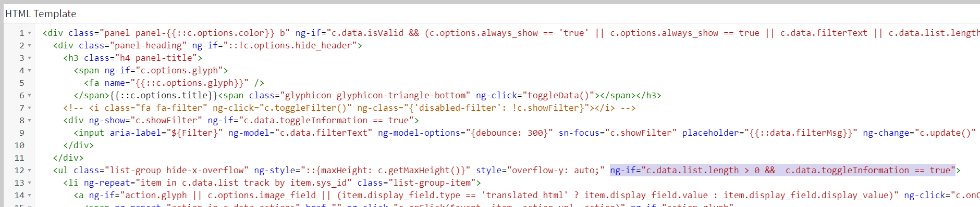The image size is (980, 207).
Task: Collapse the span block on line 4
Action: (x=30, y=71)
